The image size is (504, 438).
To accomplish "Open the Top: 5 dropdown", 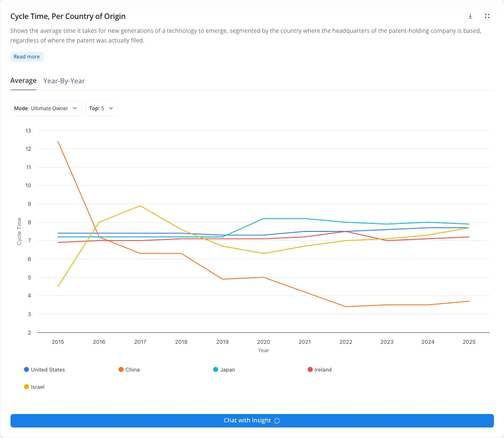I will (102, 109).
